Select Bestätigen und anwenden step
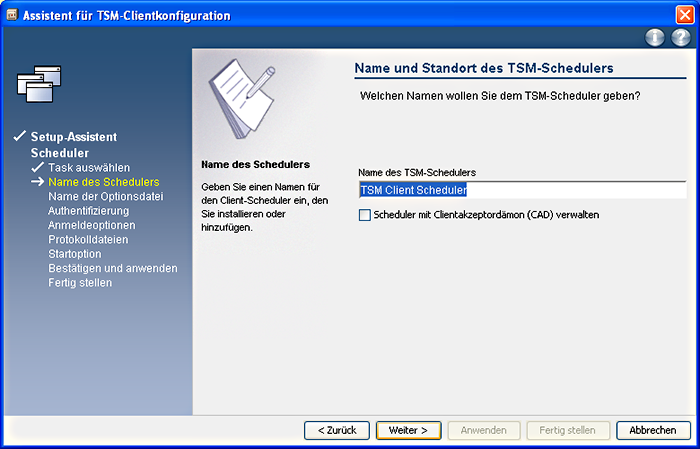Viewport: 700px width, 449px height. [113, 268]
